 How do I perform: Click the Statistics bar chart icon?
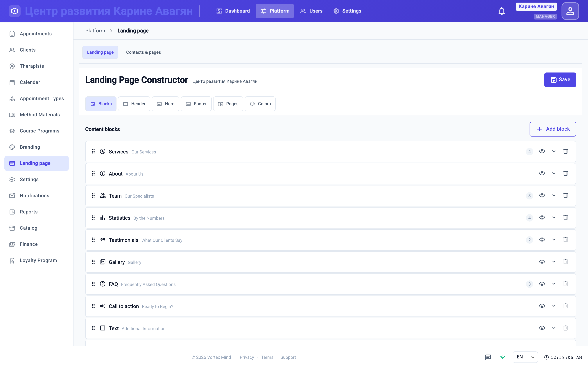(103, 218)
